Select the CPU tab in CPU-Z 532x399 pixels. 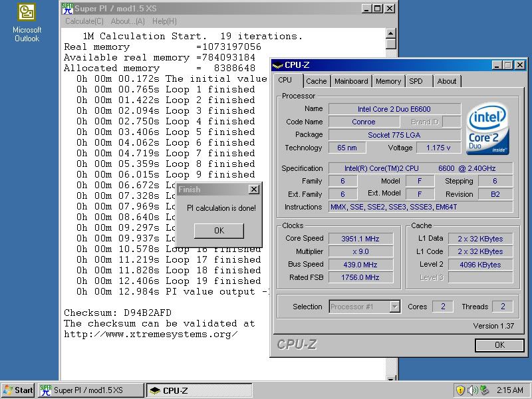(x=285, y=80)
